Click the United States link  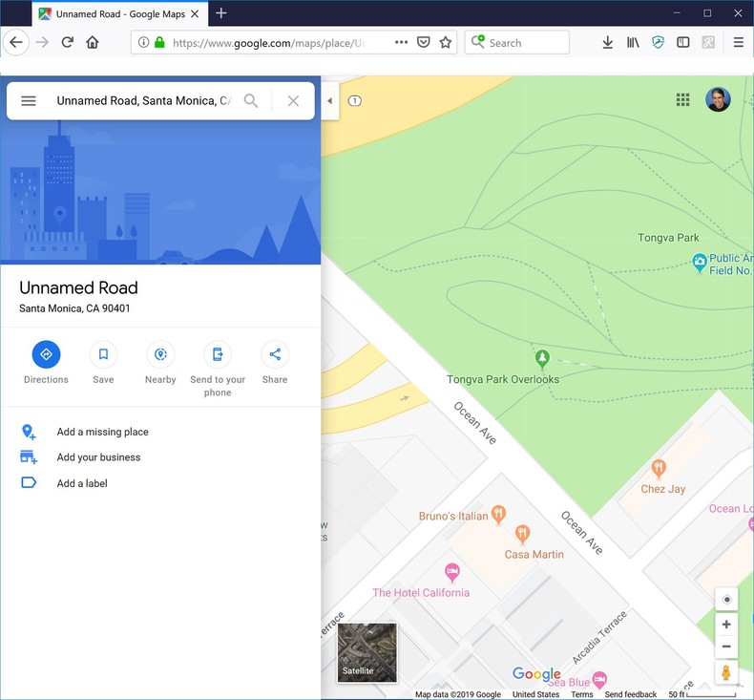pyautogui.click(x=535, y=694)
